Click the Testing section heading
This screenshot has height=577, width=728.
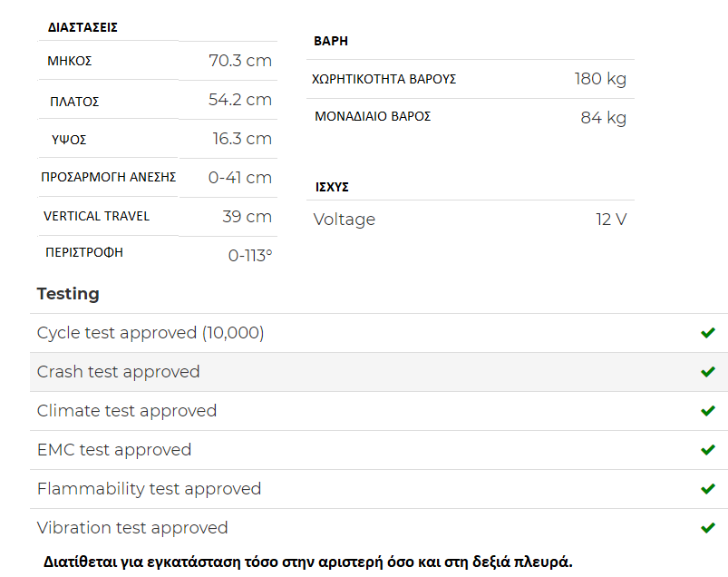pyautogui.click(x=68, y=294)
